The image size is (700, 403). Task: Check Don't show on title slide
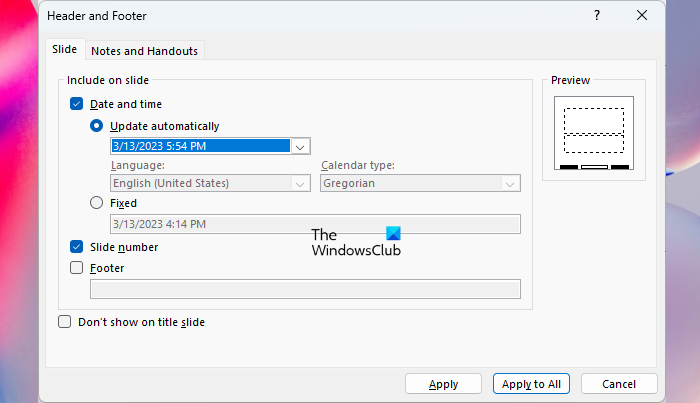(x=65, y=322)
